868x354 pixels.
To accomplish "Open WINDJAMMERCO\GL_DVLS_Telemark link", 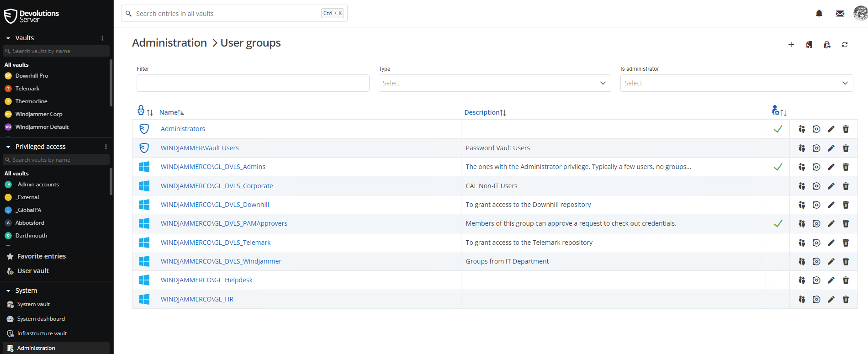I will 216,243.
